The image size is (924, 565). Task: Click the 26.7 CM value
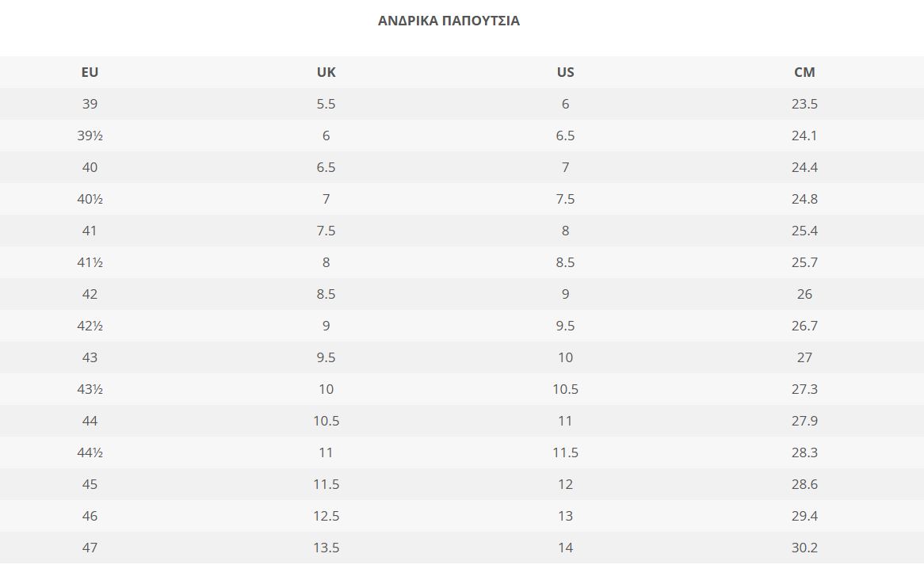(x=804, y=326)
